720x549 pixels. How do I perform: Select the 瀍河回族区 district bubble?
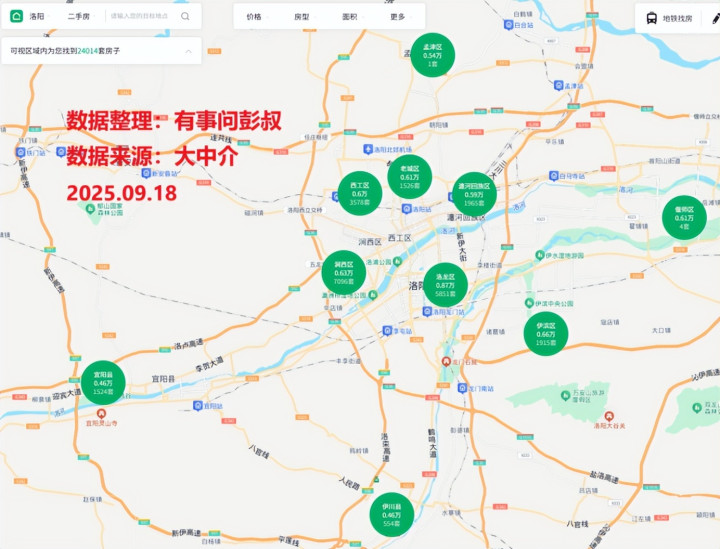point(474,194)
